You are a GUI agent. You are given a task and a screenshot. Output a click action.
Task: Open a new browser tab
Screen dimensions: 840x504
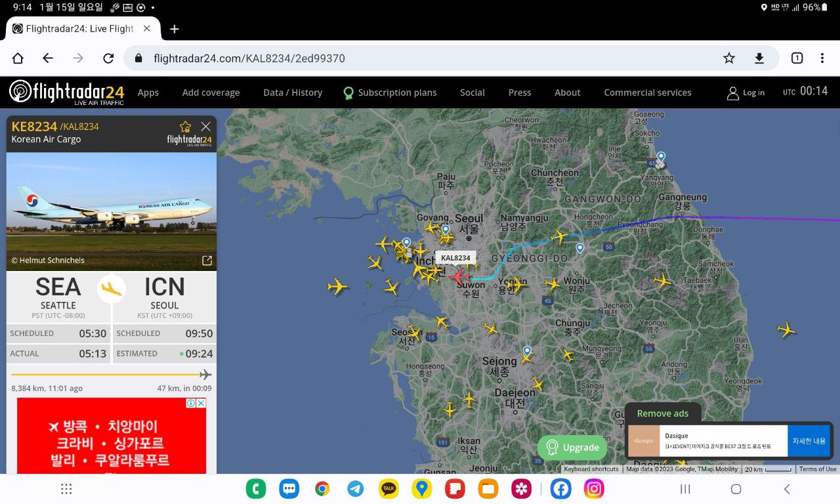tap(175, 29)
